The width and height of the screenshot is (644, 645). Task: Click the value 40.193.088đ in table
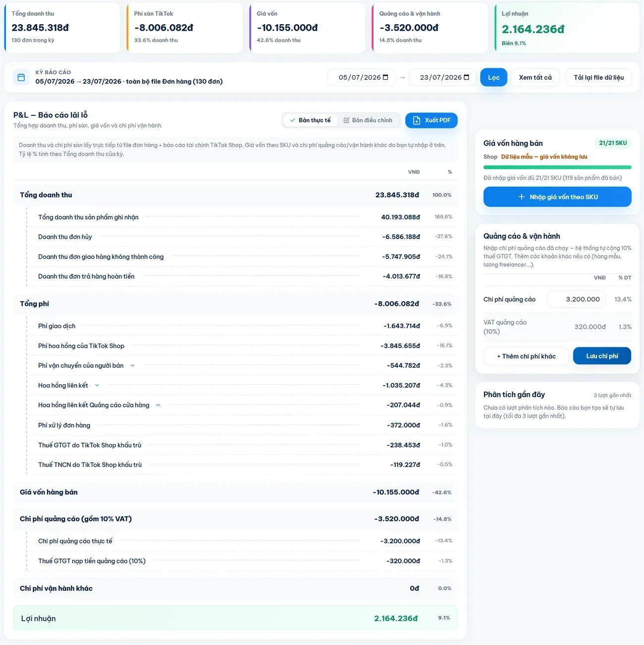[x=400, y=217]
